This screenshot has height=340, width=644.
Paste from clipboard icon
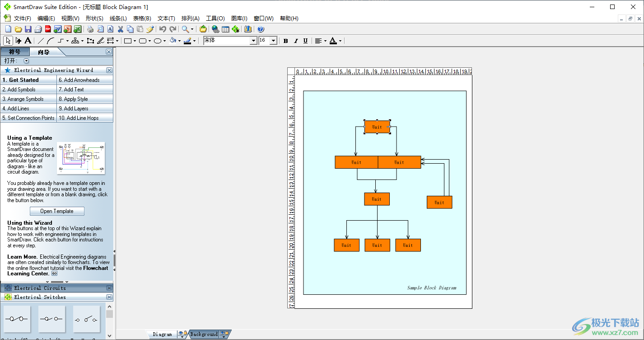[140, 29]
